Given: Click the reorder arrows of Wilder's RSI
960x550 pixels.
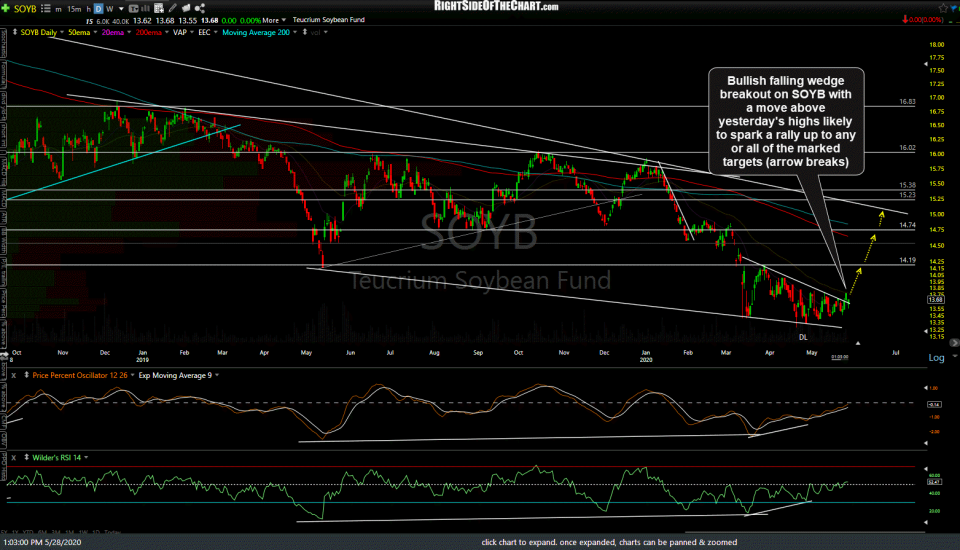Looking at the screenshot, I should [x=26, y=458].
